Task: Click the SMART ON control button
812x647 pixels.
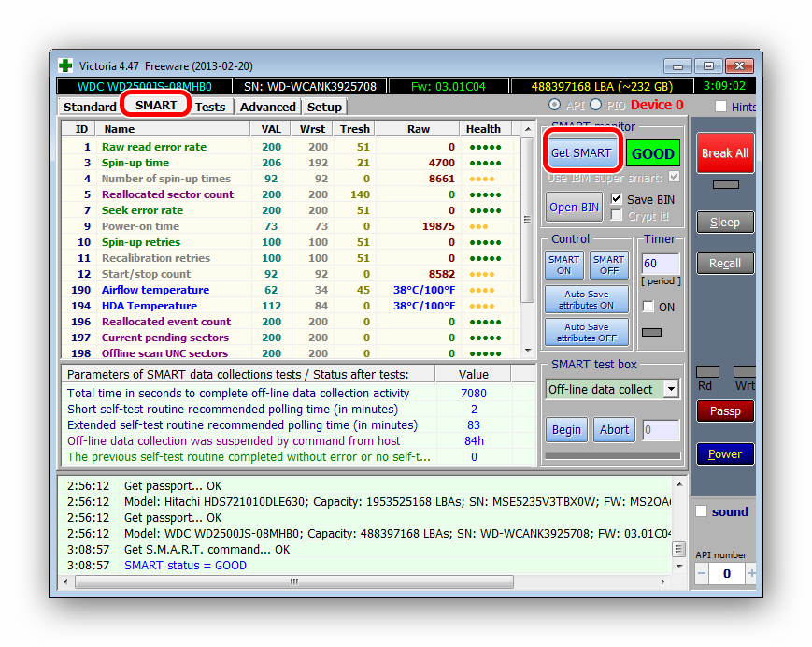Action: tap(563, 265)
